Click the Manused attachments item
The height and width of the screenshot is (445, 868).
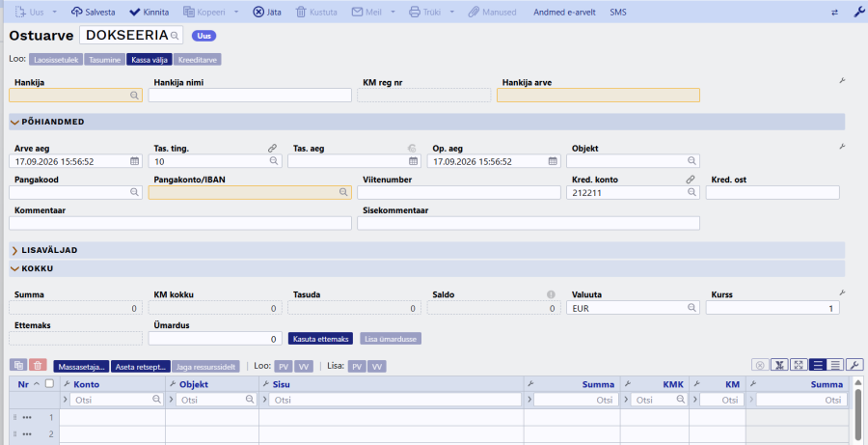(492, 12)
